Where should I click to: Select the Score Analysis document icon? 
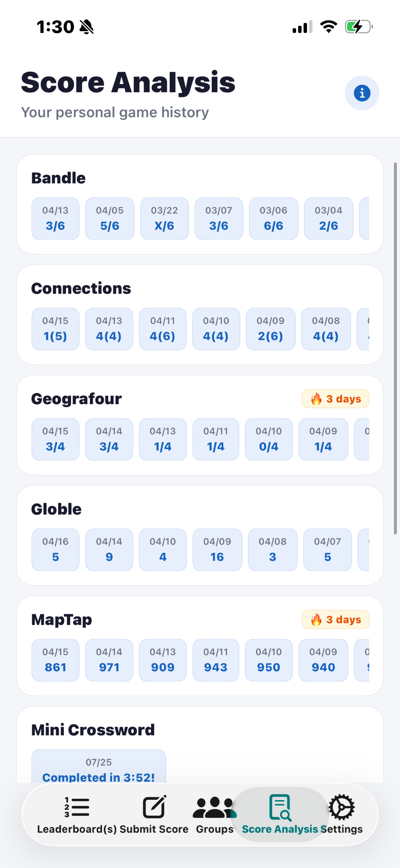click(280, 807)
